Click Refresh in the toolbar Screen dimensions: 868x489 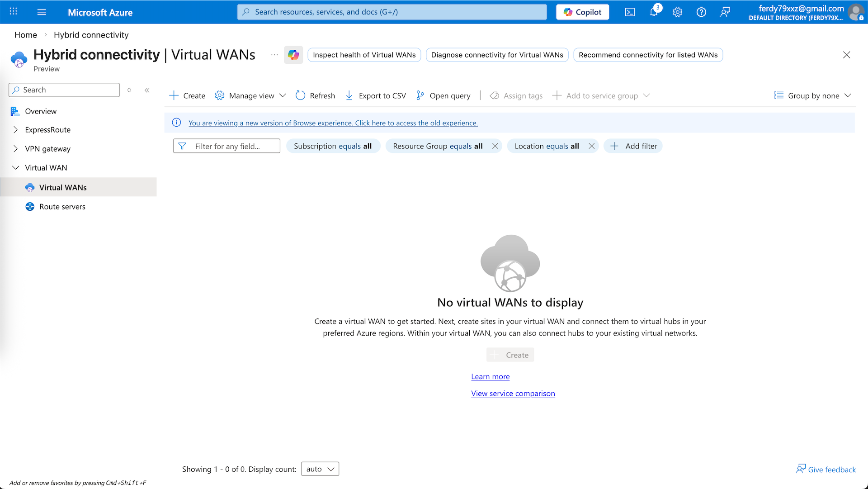tap(316, 95)
